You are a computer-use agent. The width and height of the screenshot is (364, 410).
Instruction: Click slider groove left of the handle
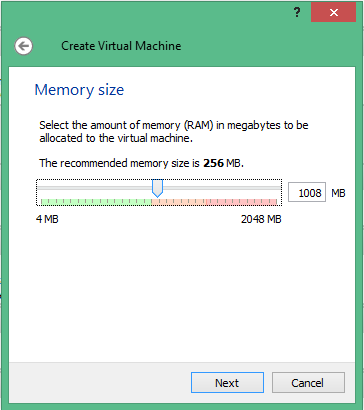94,188
